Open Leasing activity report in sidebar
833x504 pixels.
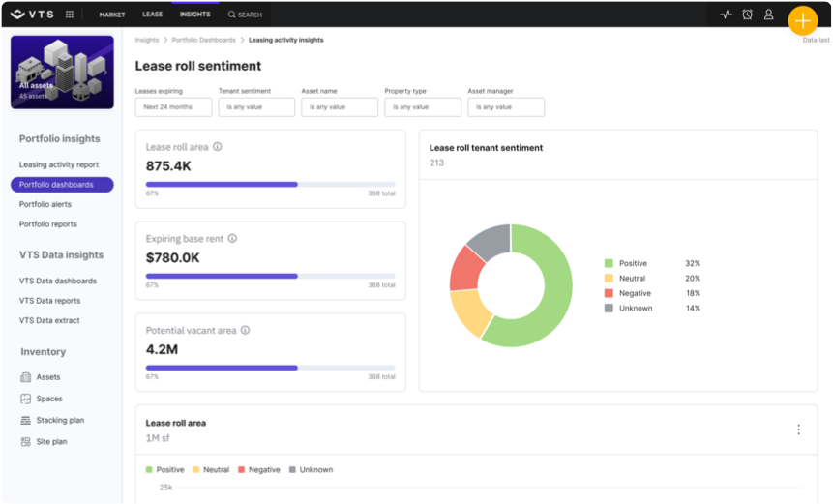[59, 164]
